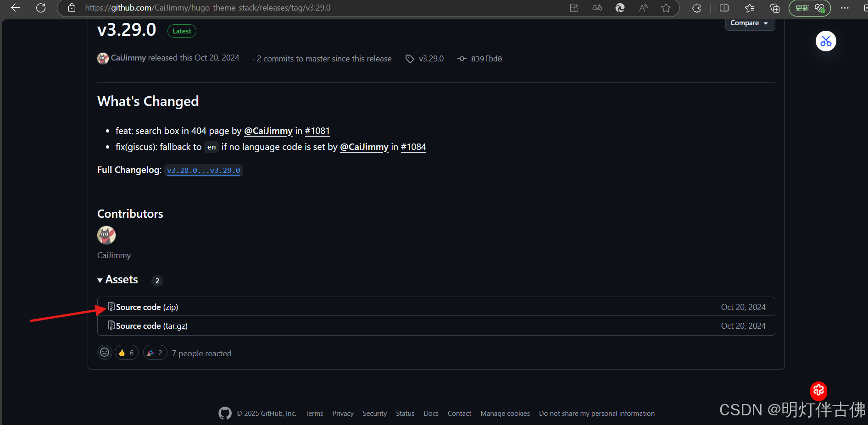The image size is (868, 425).
Task: Download Source code (tar.gz)
Action: [151, 326]
